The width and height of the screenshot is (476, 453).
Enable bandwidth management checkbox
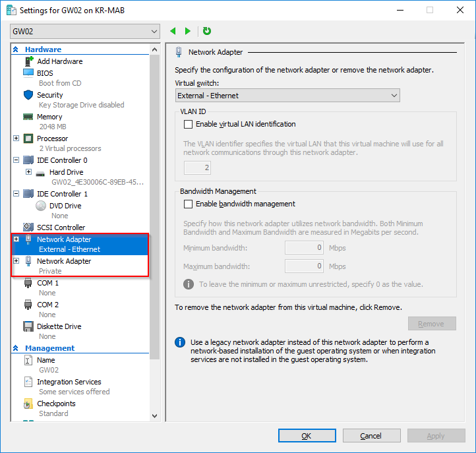click(x=188, y=204)
